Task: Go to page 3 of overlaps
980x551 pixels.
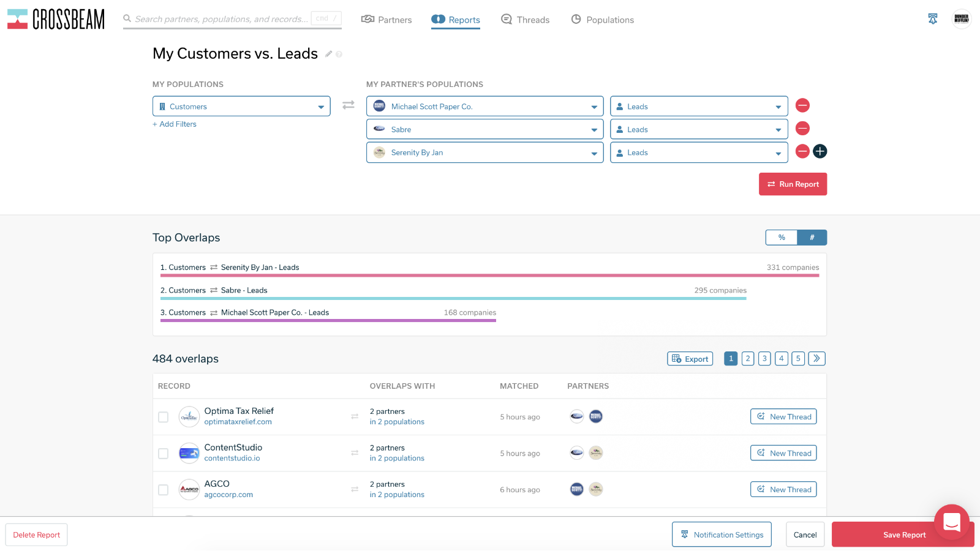Action: point(764,359)
